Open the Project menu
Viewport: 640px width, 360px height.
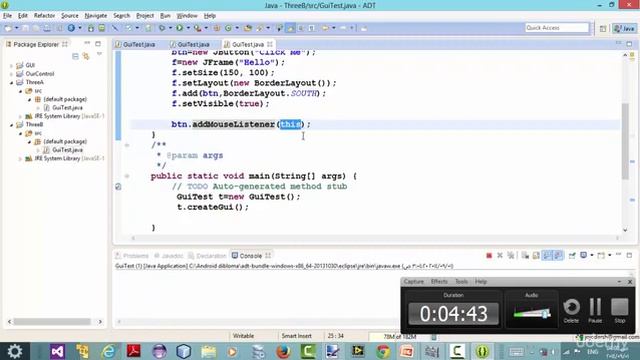(145, 16)
